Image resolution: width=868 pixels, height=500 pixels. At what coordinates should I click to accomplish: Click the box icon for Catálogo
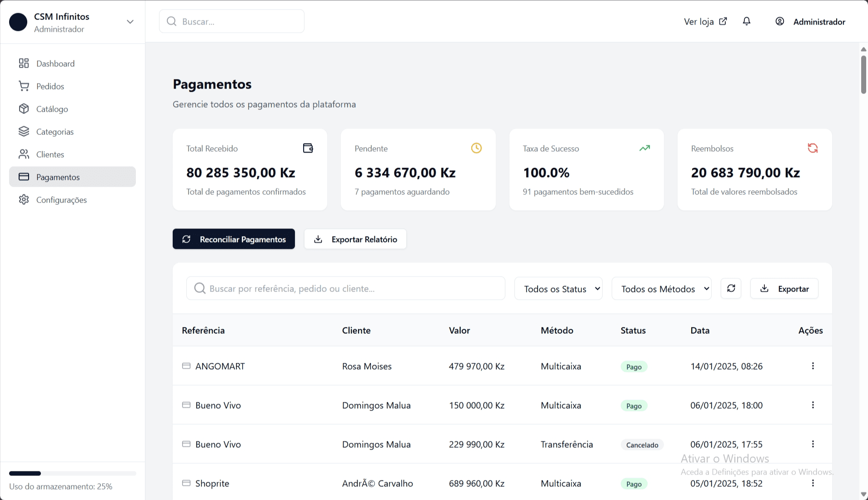[24, 109]
